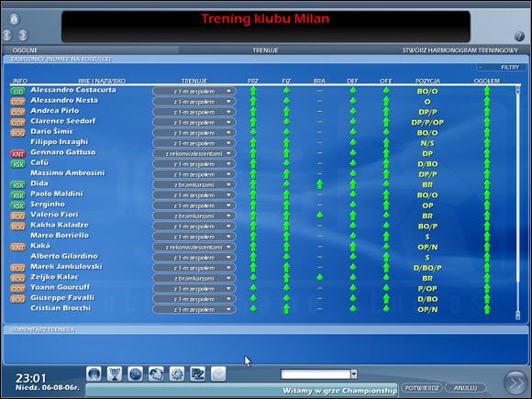Screen dimensions: 532x399
Task: Click scrollbar down arrow of player list
Action: point(517,316)
